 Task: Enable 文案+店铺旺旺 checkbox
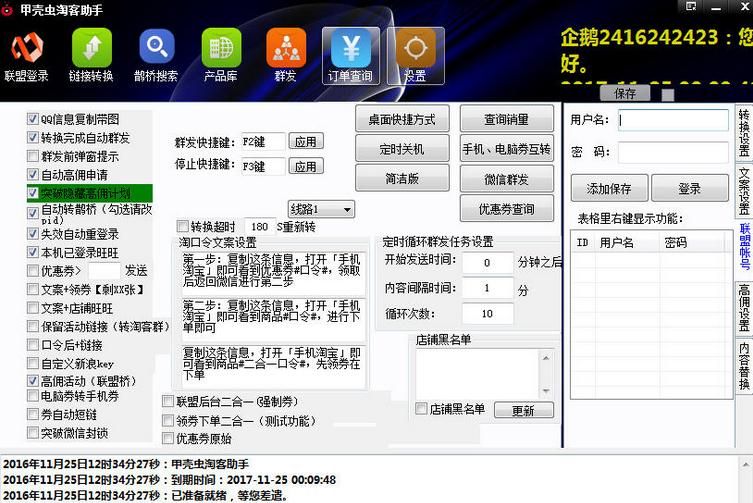[x=33, y=307]
